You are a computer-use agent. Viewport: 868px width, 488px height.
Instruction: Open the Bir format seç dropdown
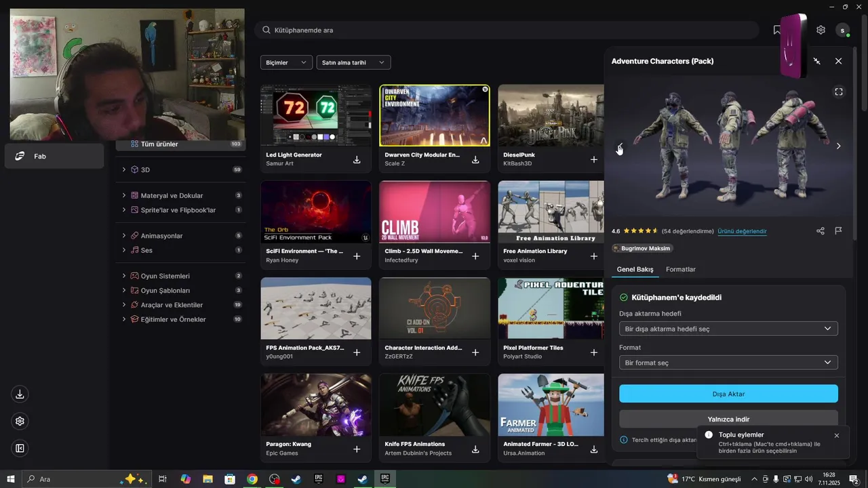[728, 363]
